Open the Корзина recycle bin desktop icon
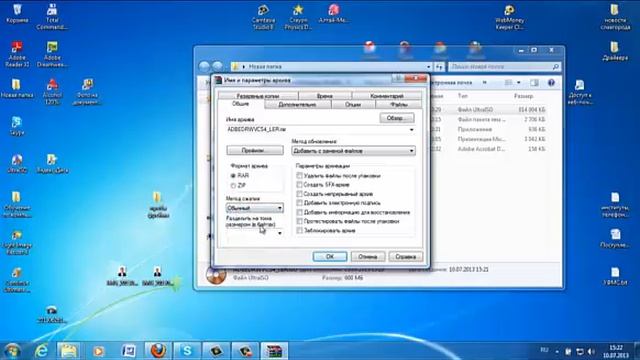Viewport: 640px width, 360px height. tap(17, 13)
